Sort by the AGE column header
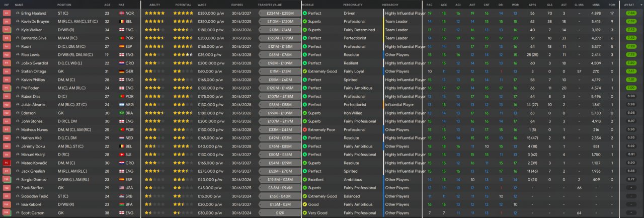The height and width of the screenshot is (218, 644). [107, 5]
